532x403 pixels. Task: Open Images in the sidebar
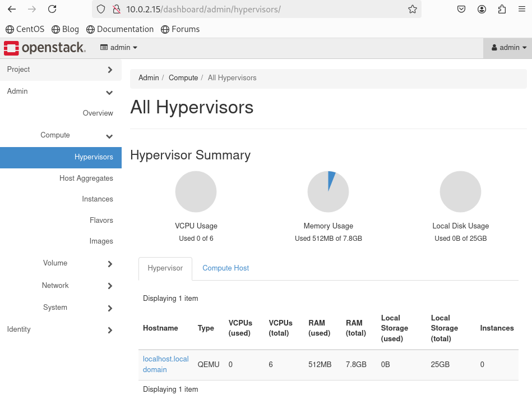[101, 241]
